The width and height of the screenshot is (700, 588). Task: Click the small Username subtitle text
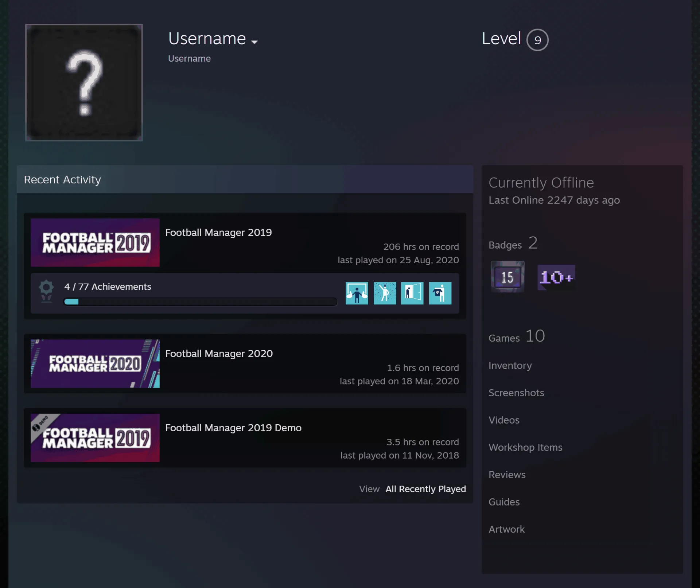(189, 58)
